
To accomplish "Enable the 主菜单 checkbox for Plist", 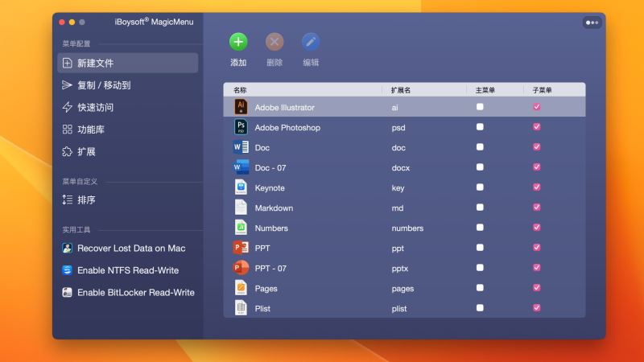I will click(480, 308).
